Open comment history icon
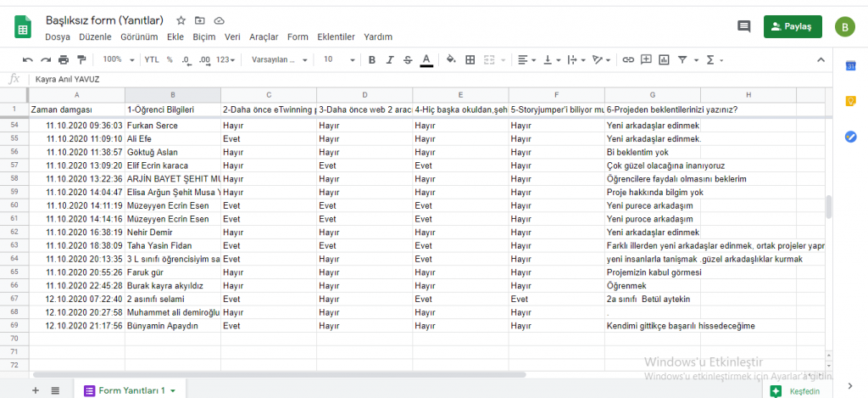Image resolution: width=868 pixels, height=398 pixels. coord(744,27)
